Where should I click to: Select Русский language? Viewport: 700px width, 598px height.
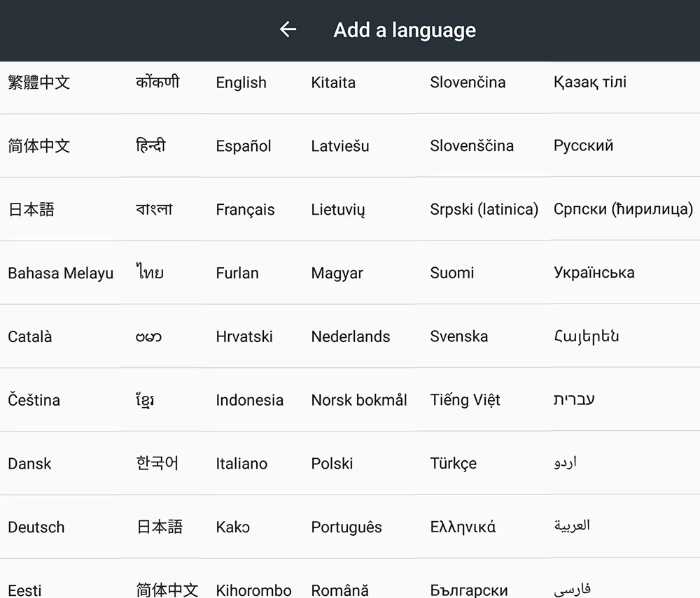click(584, 145)
